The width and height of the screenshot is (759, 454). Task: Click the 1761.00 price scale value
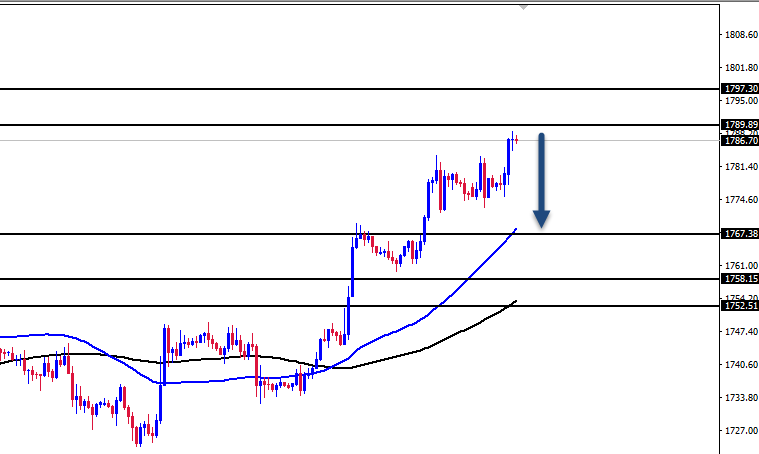click(x=741, y=266)
